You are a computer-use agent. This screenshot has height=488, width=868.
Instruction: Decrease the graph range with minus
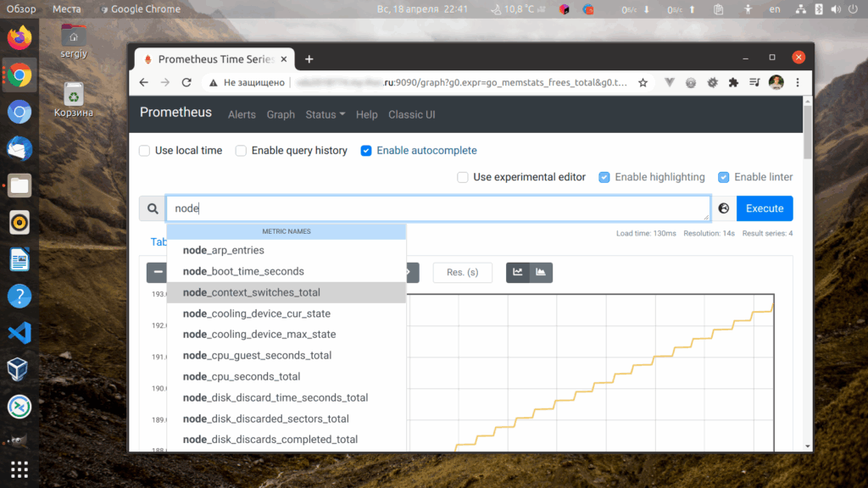click(x=158, y=272)
